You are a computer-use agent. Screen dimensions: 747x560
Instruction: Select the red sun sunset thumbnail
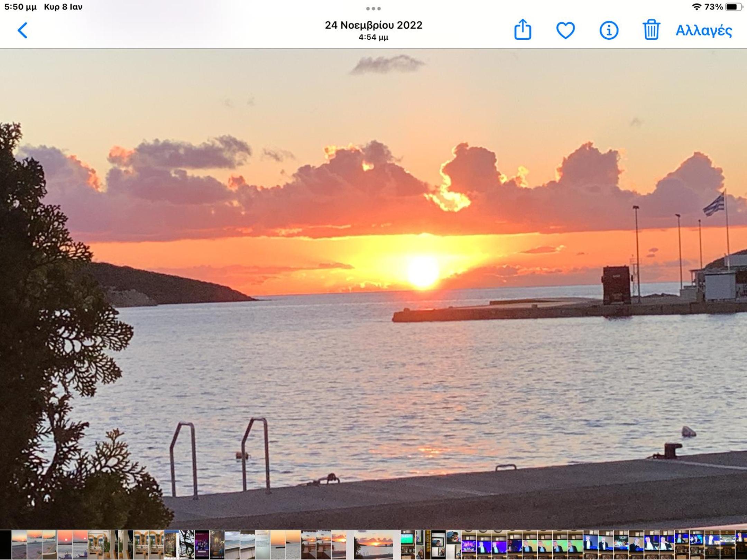pos(65,544)
